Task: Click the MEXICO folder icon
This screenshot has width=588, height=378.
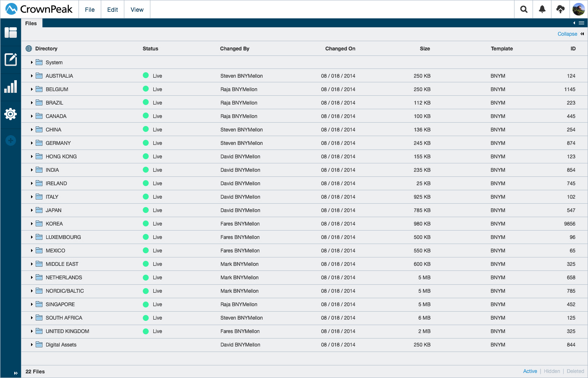Action: click(x=39, y=250)
